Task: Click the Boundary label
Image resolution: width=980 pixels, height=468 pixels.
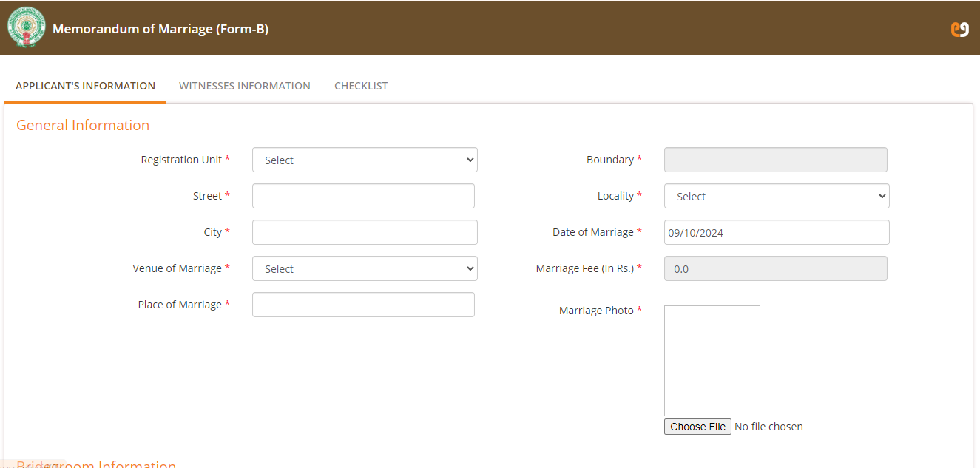Action: tap(614, 160)
